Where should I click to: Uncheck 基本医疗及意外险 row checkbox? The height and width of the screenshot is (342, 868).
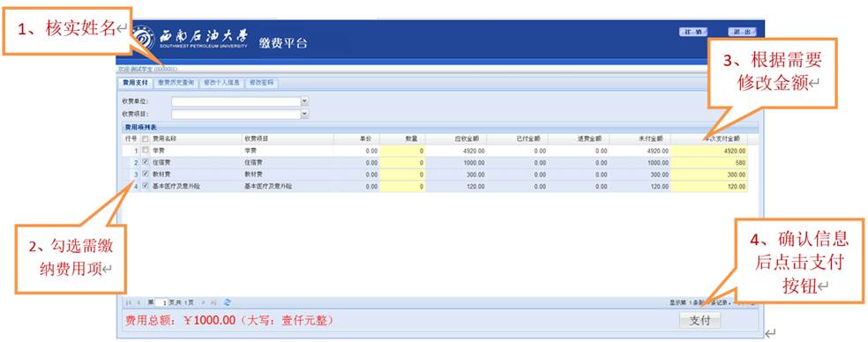pyautogui.click(x=145, y=187)
